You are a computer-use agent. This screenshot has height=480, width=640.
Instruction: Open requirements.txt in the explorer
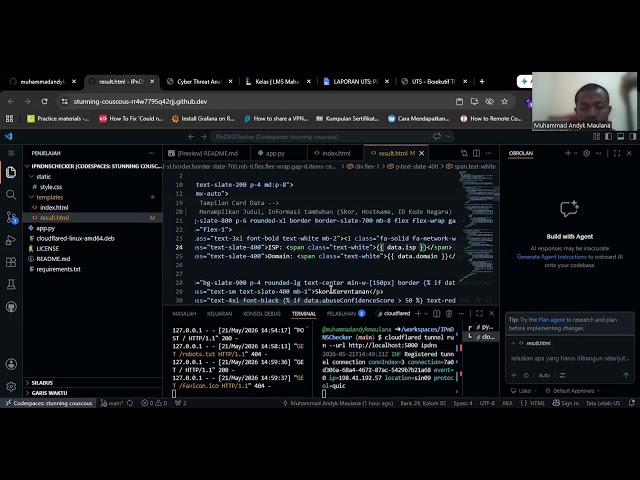(x=58, y=269)
